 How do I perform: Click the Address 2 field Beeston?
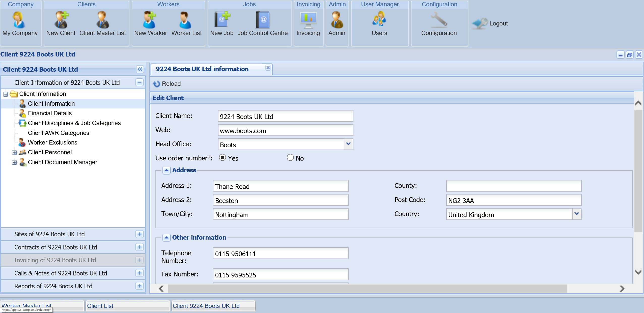281,200
